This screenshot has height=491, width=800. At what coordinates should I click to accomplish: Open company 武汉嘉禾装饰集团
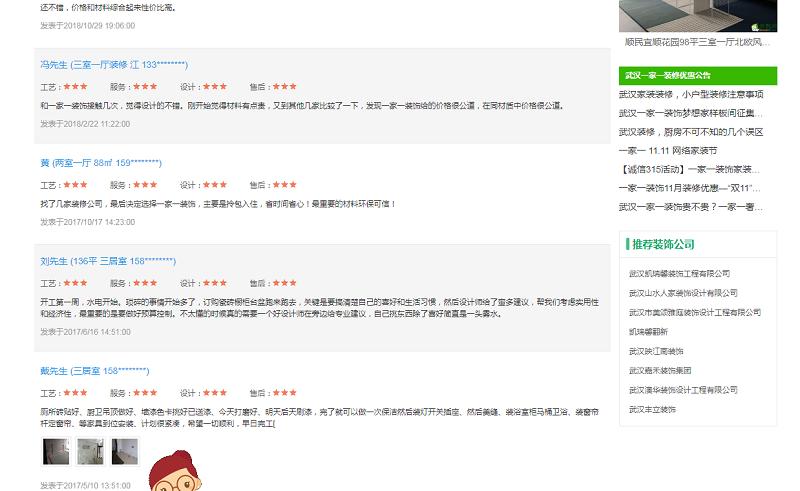[x=660, y=371]
